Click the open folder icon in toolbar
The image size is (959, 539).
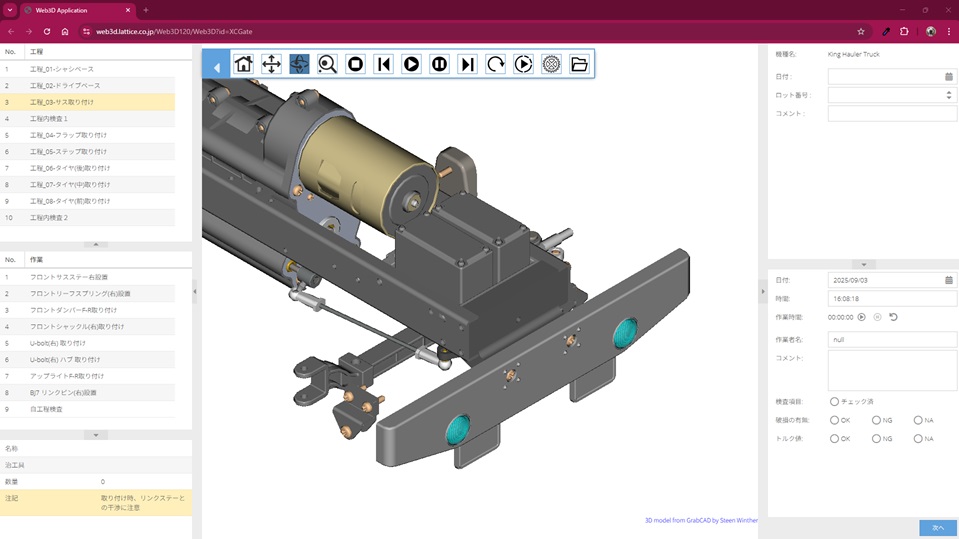(x=579, y=64)
